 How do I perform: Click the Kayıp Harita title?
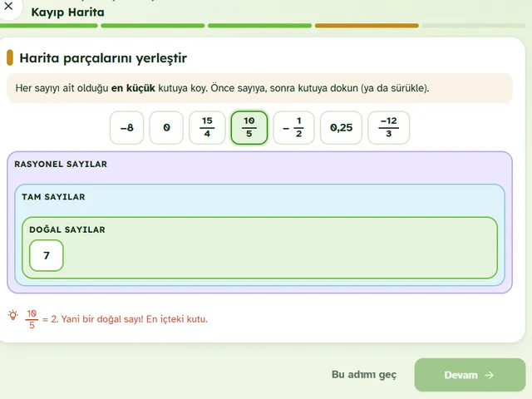coord(68,12)
